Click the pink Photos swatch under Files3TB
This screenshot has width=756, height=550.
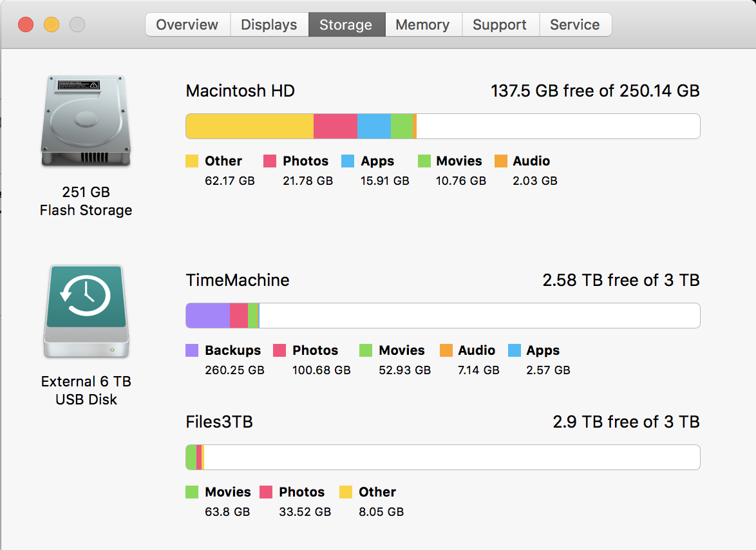pos(266,492)
